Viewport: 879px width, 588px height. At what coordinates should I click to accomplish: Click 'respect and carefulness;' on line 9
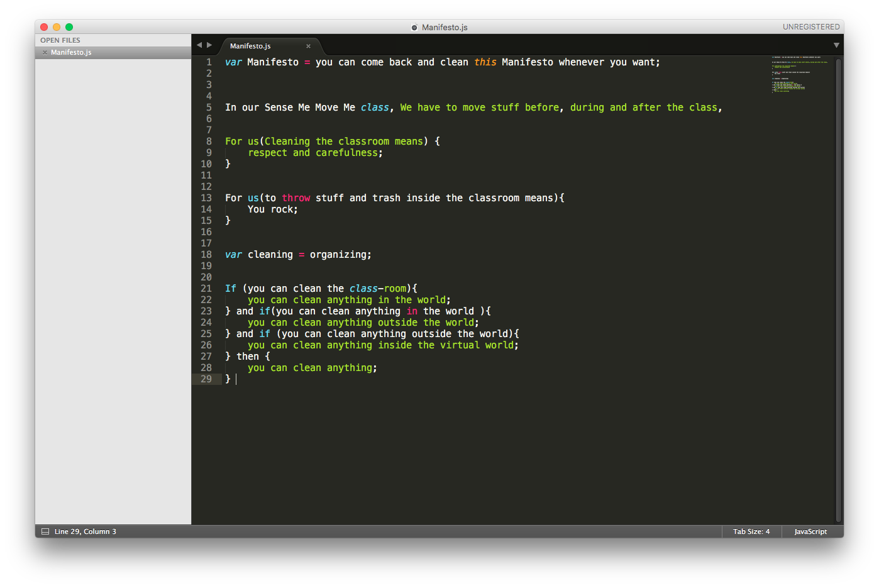click(x=315, y=153)
